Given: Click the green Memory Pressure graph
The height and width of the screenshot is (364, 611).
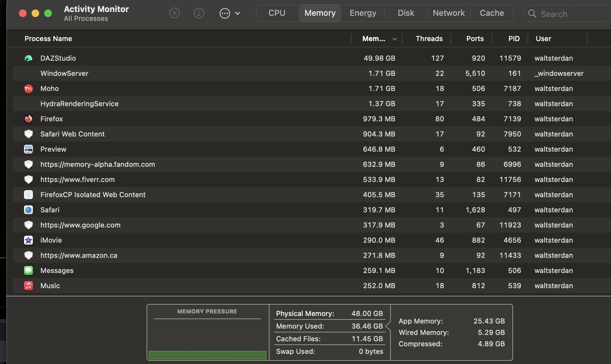Looking at the screenshot, I should pyautogui.click(x=207, y=355).
